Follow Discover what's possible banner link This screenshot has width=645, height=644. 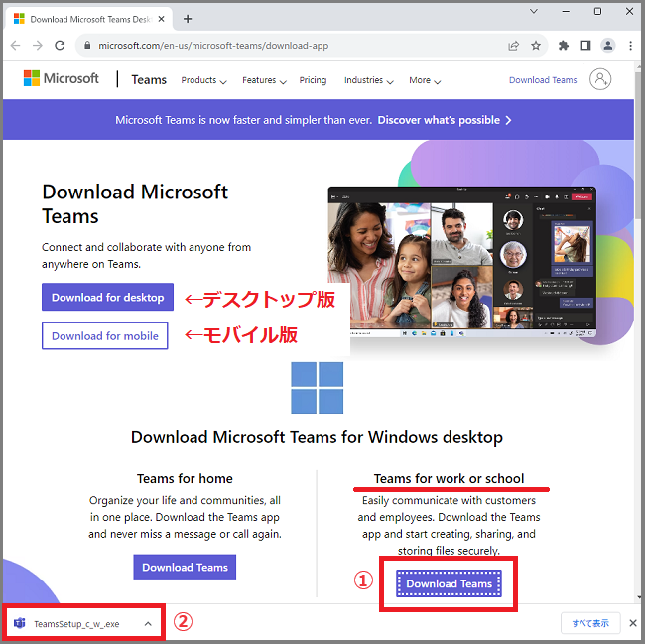445,120
